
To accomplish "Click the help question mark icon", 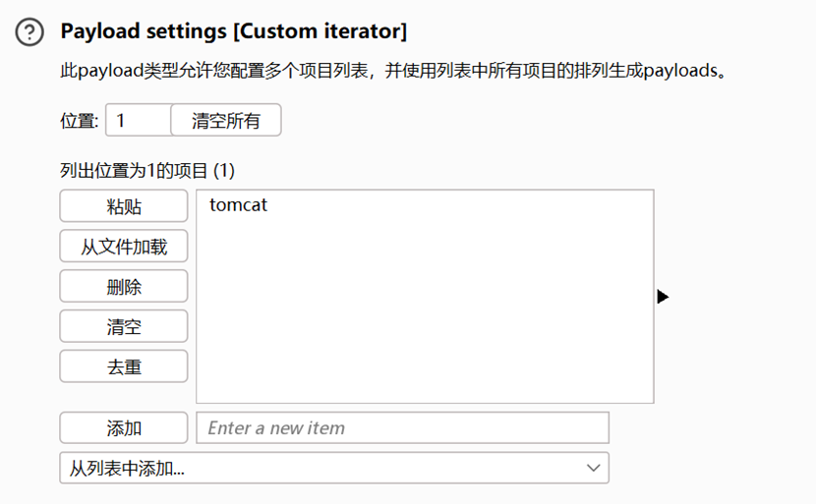I will [x=30, y=32].
